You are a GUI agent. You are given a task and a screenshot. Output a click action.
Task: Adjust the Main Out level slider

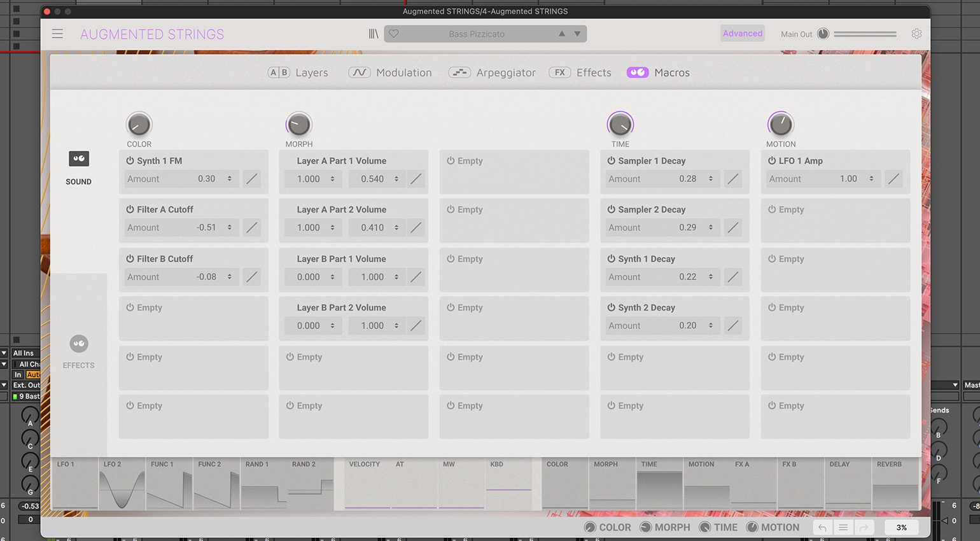865,34
